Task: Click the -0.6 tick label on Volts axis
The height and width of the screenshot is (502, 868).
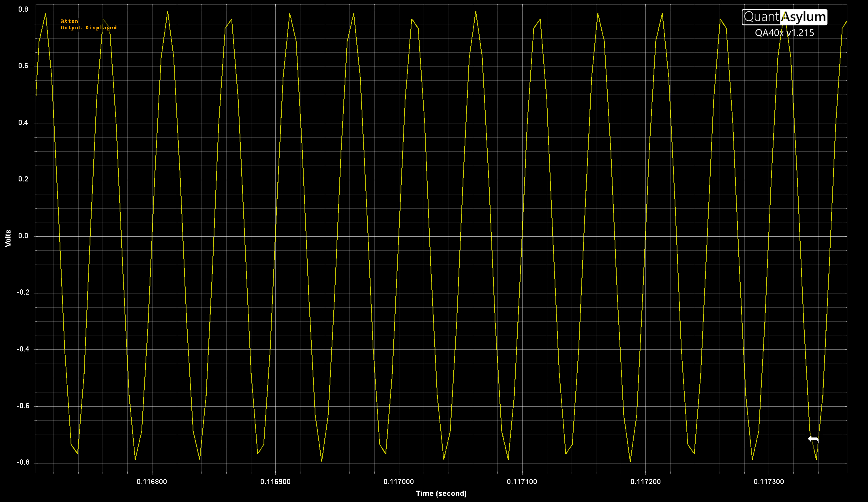Action: point(23,406)
